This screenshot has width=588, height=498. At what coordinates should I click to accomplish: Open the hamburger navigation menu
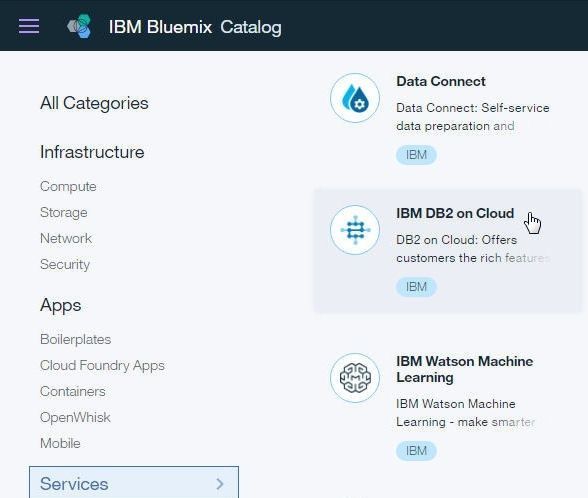click(29, 26)
